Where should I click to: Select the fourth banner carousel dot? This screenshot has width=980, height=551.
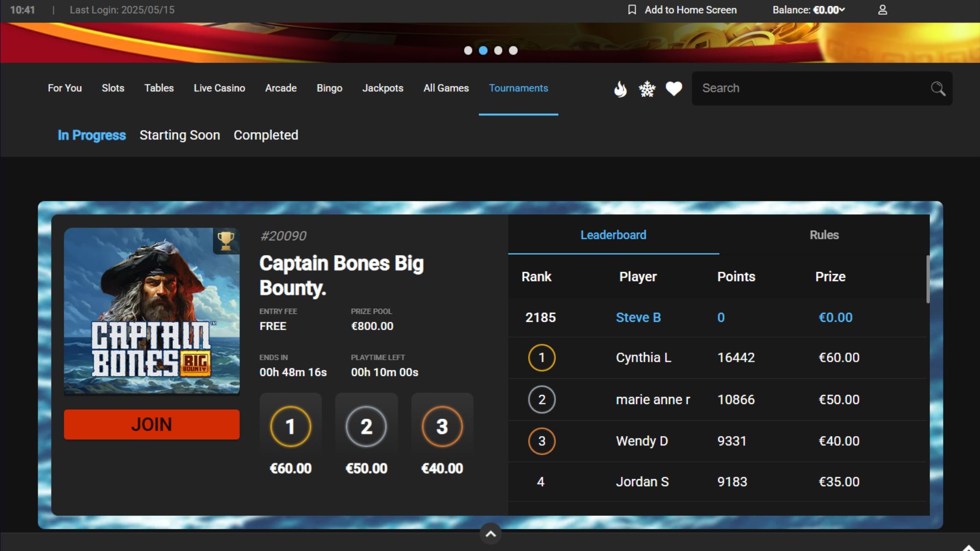(x=513, y=51)
